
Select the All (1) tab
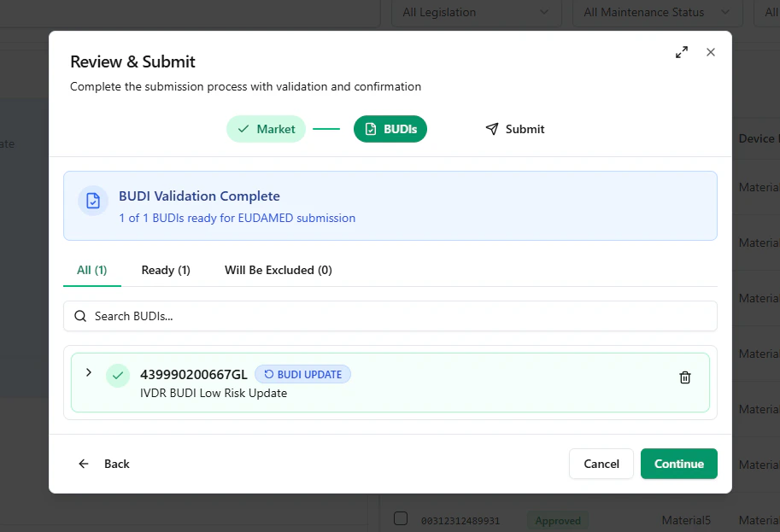[x=91, y=270]
